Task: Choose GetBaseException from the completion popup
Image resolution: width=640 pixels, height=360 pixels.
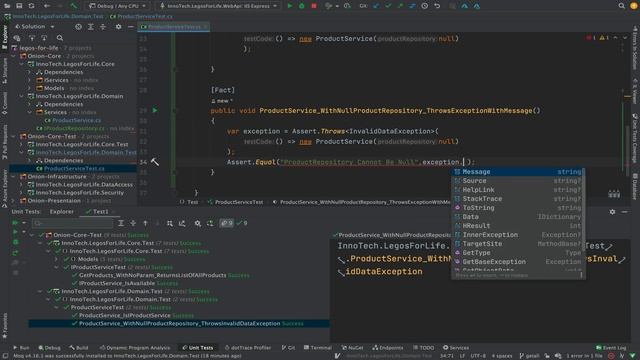Action: click(518, 262)
